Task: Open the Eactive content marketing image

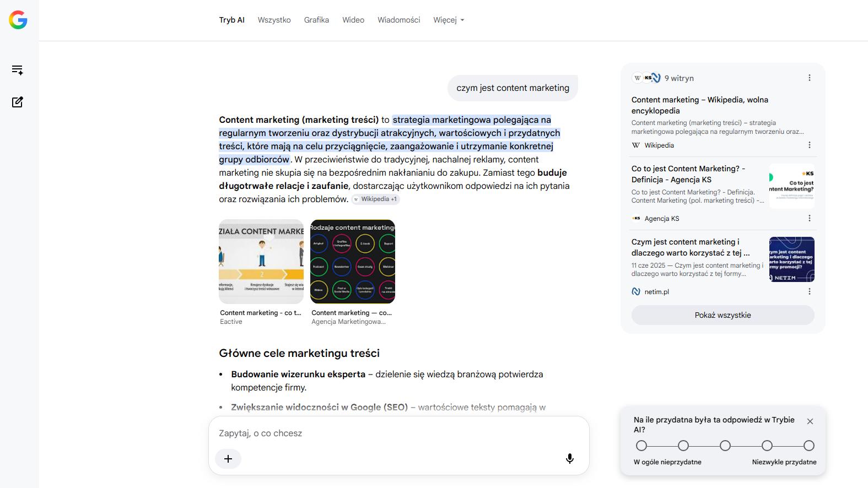Action: coord(261,262)
